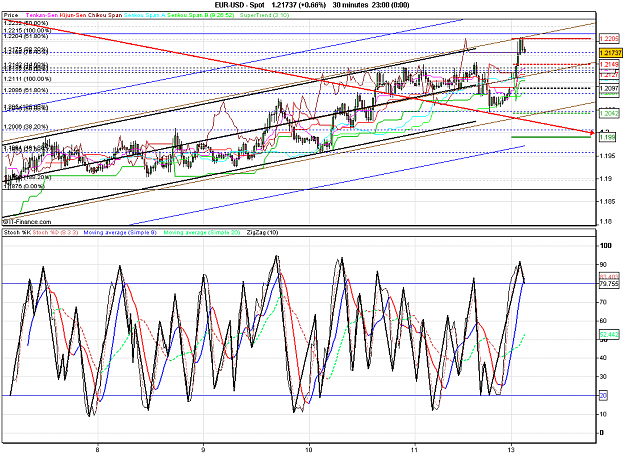This screenshot has width=625, height=455.
Task: Select the Senkou Span A legend entry
Action: (145, 15)
